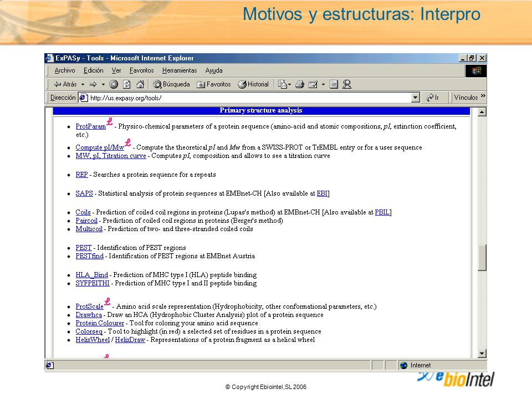Open the Ayuda menu
This screenshot has height=399, width=532.
click(214, 70)
